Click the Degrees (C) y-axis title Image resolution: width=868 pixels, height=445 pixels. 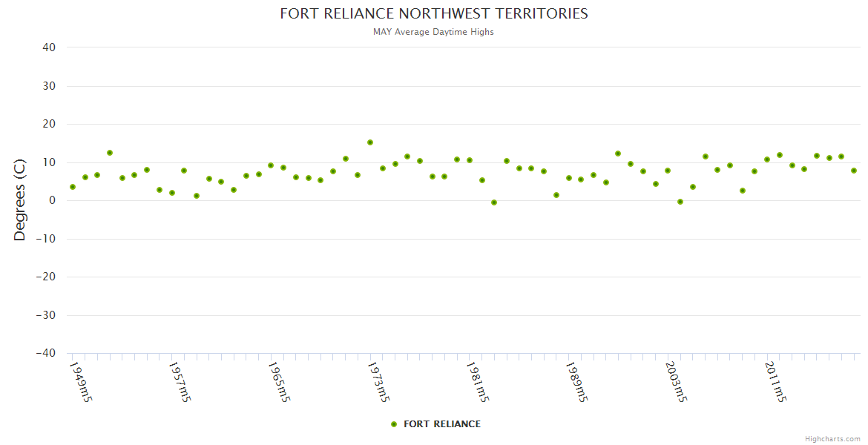click(20, 200)
